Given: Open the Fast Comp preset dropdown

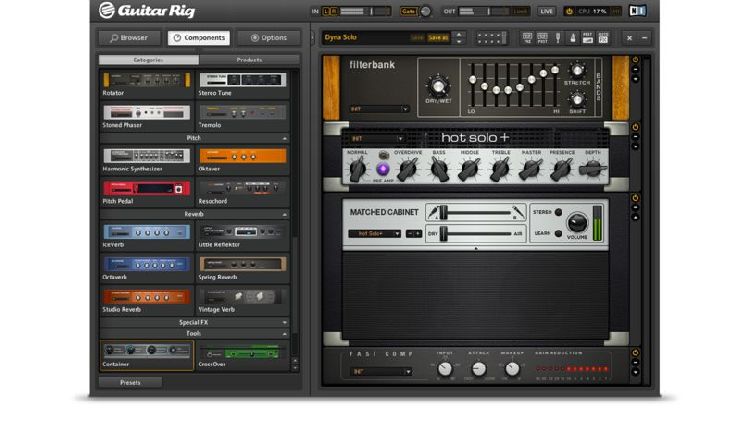Looking at the screenshot, I should coord(381,371).
